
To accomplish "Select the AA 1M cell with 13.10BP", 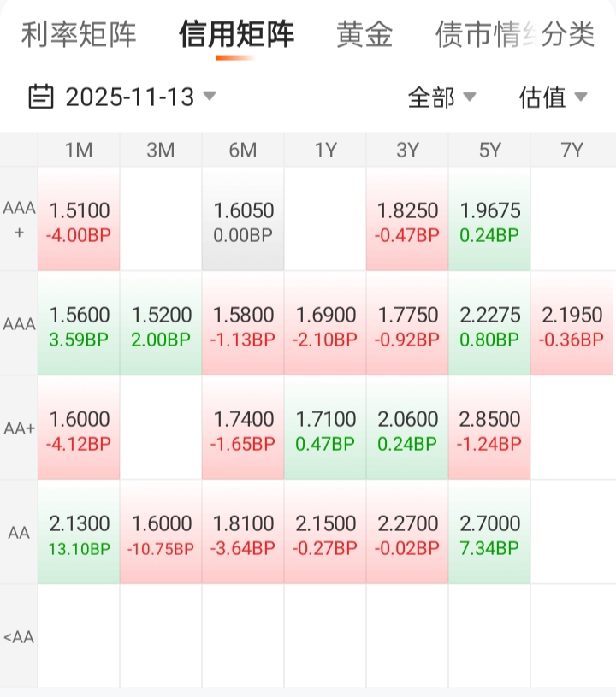I will point(80,534).
